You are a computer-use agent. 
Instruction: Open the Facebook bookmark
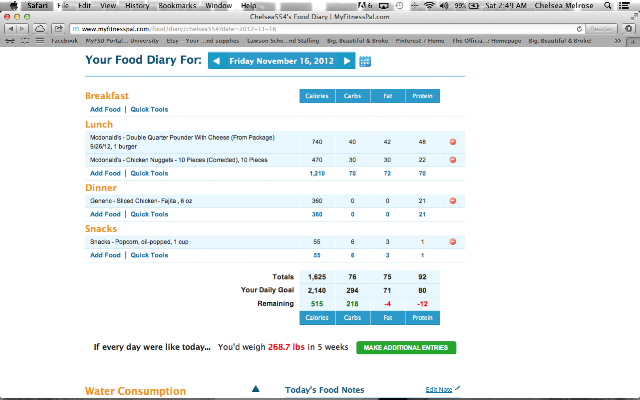coord(64,41)
